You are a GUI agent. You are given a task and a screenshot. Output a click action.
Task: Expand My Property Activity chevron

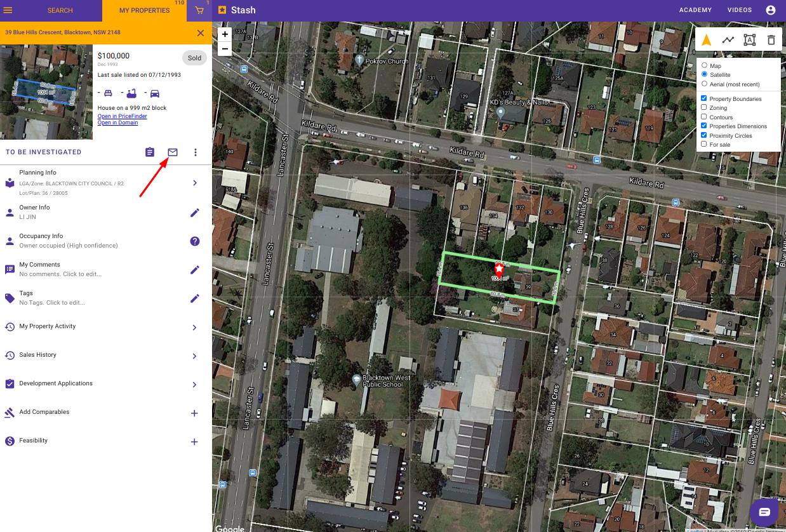pos(195,328)
